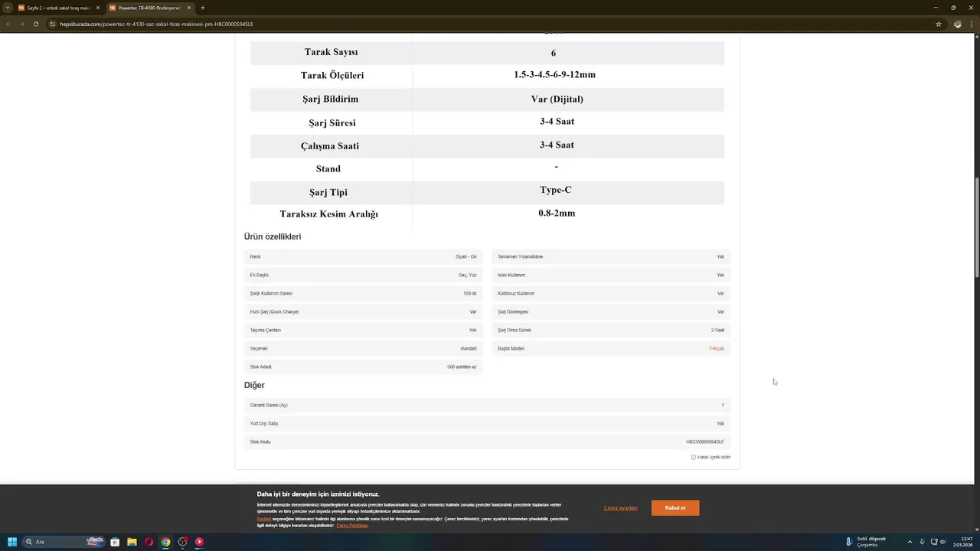Screen dimensions: 980x551
Task: Expand the tab search dropdown
Action: (x=8, y=8)
